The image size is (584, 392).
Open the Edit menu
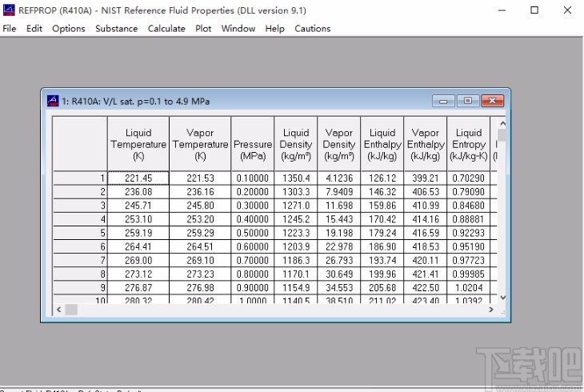pos(34,29)
